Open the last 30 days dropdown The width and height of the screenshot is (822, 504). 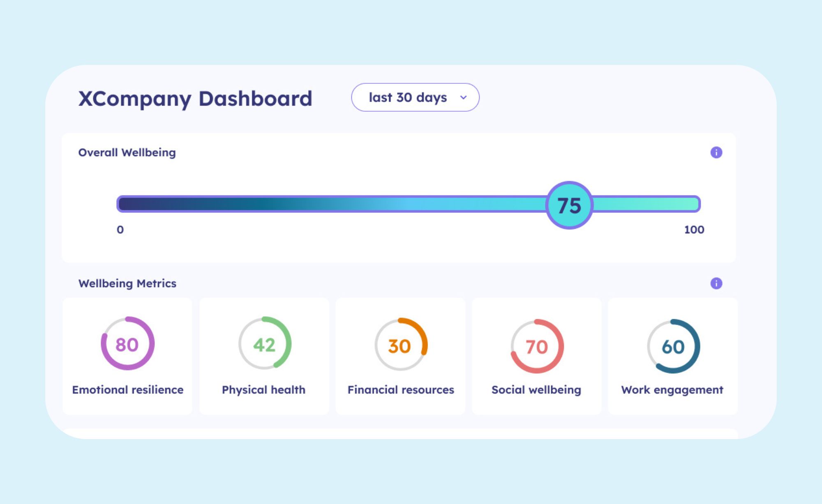pyautogui.click(x=415, y=97)
